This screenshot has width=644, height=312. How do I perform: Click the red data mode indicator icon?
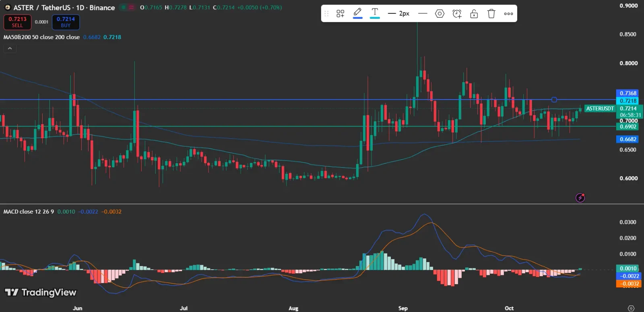coord(132,7)
